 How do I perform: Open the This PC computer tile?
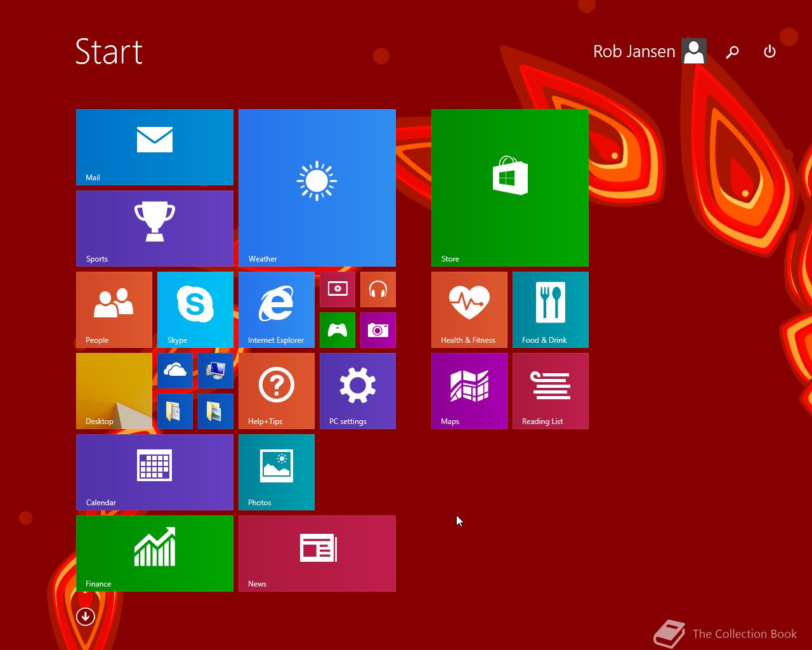(216, 371)
